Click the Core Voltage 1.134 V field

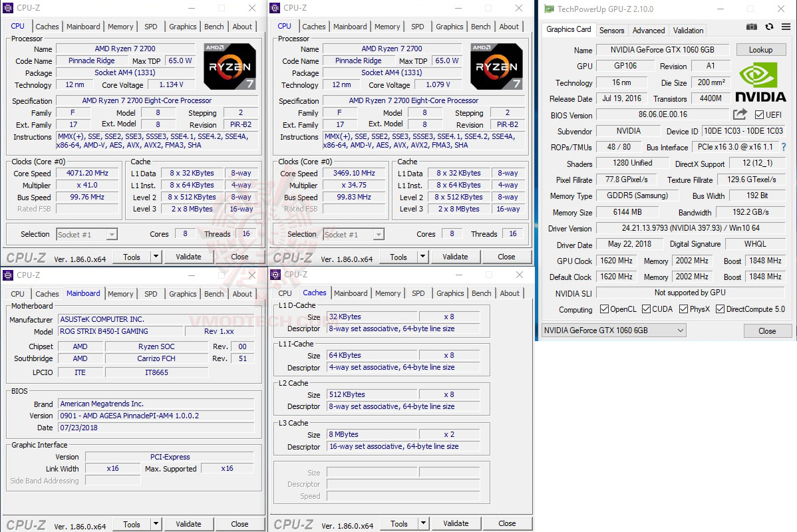171,85
